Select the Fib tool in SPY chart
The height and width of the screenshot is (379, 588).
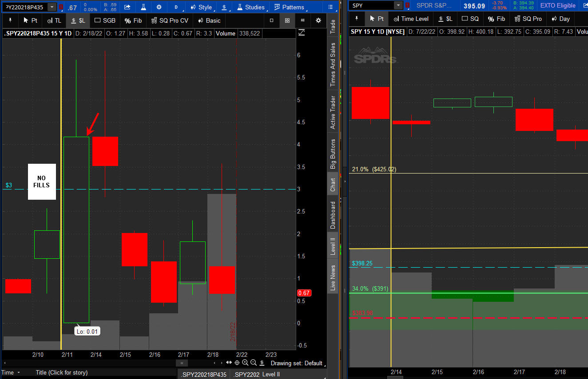click(497, 19)
